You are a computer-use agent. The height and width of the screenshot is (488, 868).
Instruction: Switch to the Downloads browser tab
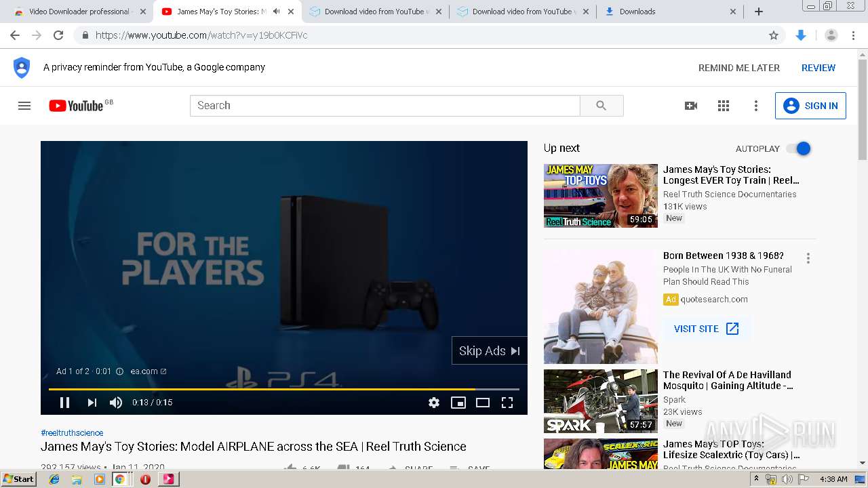point(670,12)
